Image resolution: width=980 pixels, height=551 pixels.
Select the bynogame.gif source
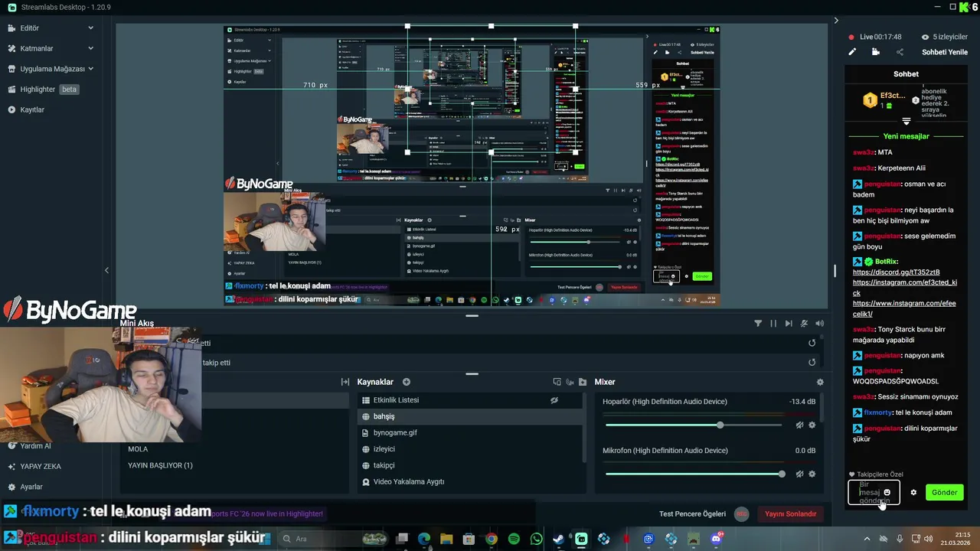point(469,432)
